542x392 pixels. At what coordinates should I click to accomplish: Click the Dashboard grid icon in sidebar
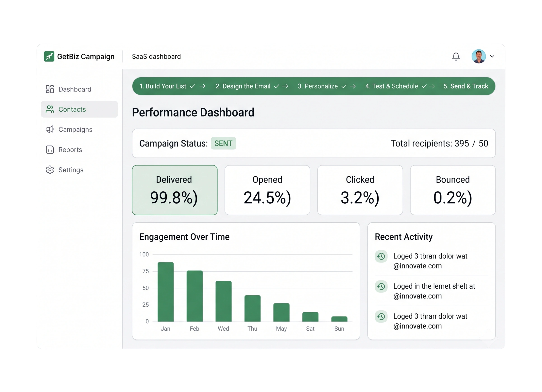point(50,89)
